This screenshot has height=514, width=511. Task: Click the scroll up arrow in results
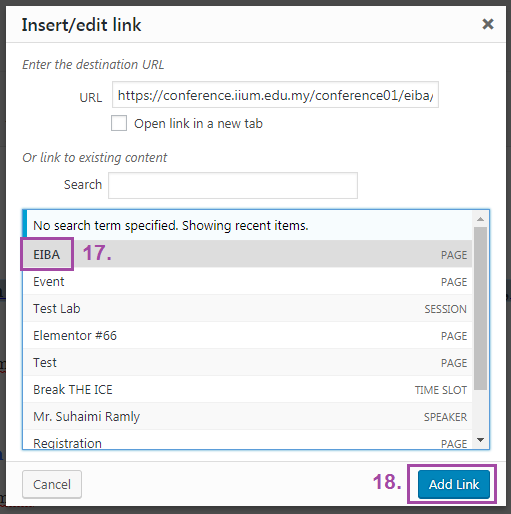[x=480, y=219]
